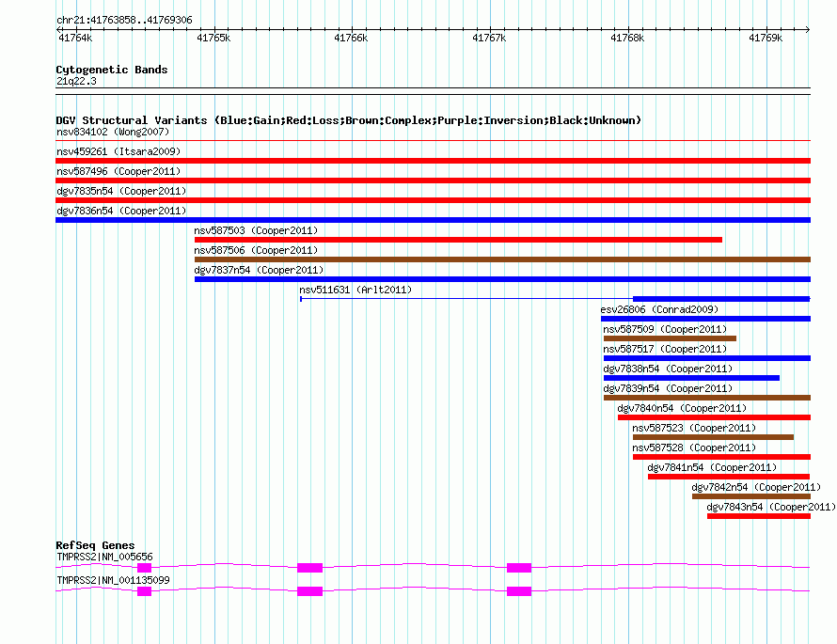This screenshot has height=644, width=837.
Task: Click the red nsv587503 loss bar
Action: point(458,240)
